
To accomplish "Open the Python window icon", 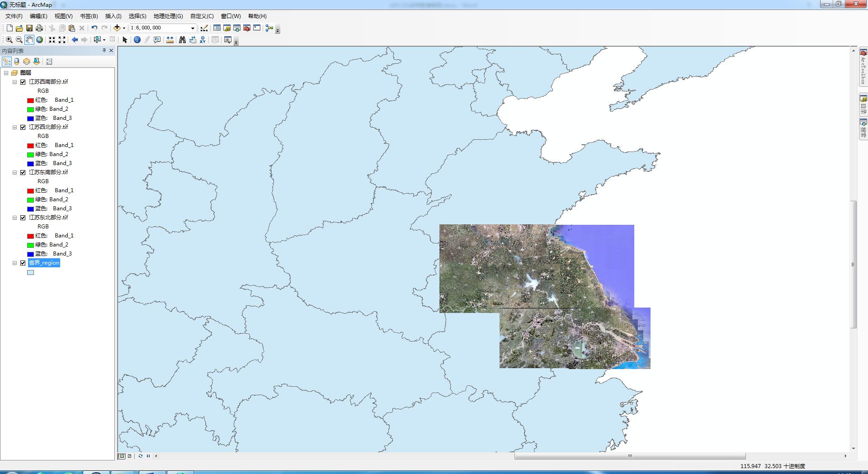I will click(257, 28).
